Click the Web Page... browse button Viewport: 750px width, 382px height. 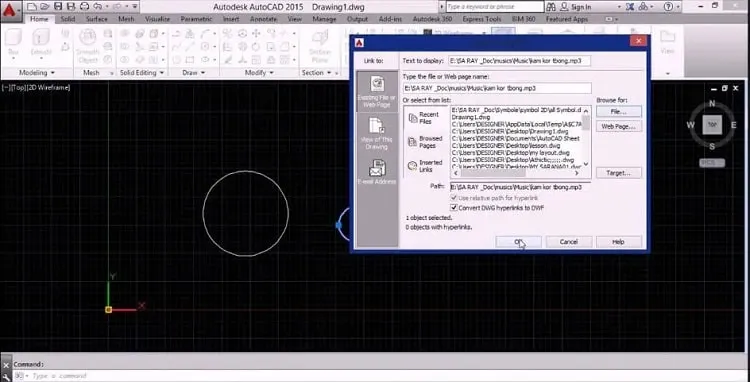coord(618,126)
